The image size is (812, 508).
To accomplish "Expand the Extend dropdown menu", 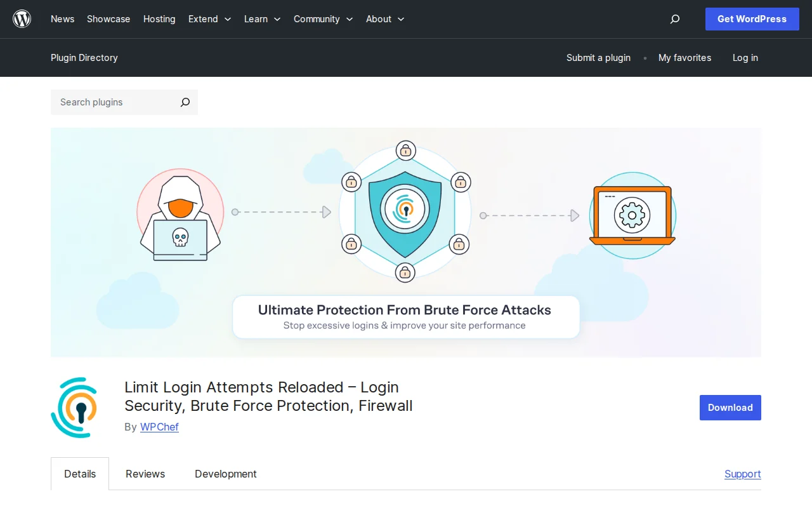I will pos(209,19).
